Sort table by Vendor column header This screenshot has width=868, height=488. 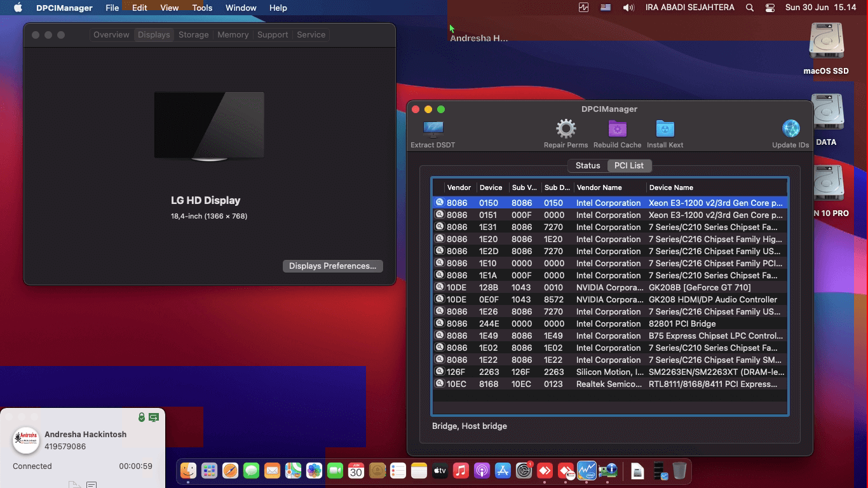coord(459,187)
